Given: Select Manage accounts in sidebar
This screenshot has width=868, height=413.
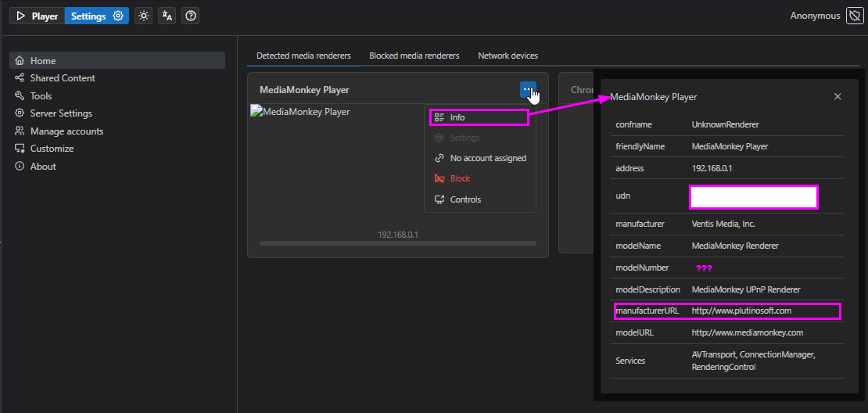Looking at the screenshot, I should 66,131.
